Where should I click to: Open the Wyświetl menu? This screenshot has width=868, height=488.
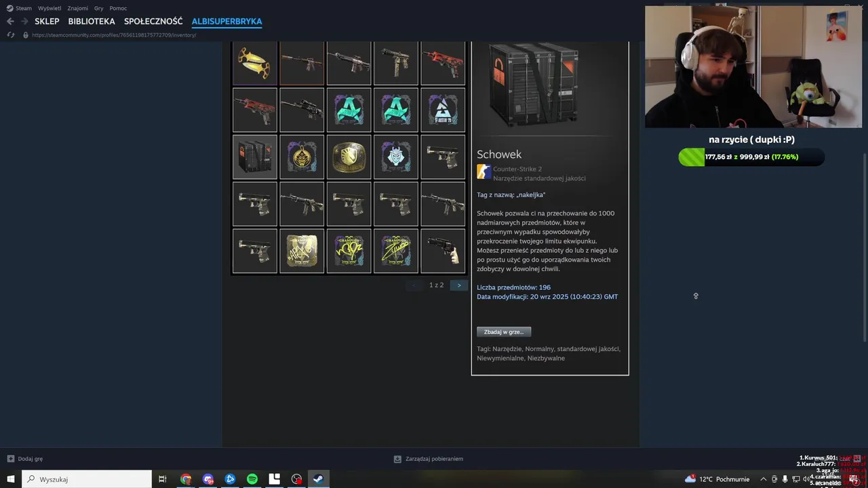click(50, 8)
